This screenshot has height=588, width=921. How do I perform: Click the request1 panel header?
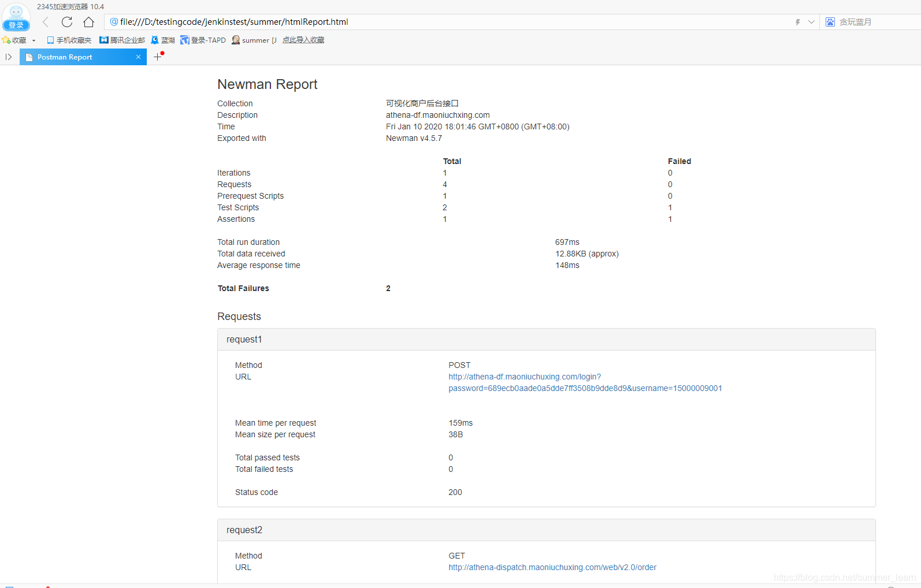point(547,340)
